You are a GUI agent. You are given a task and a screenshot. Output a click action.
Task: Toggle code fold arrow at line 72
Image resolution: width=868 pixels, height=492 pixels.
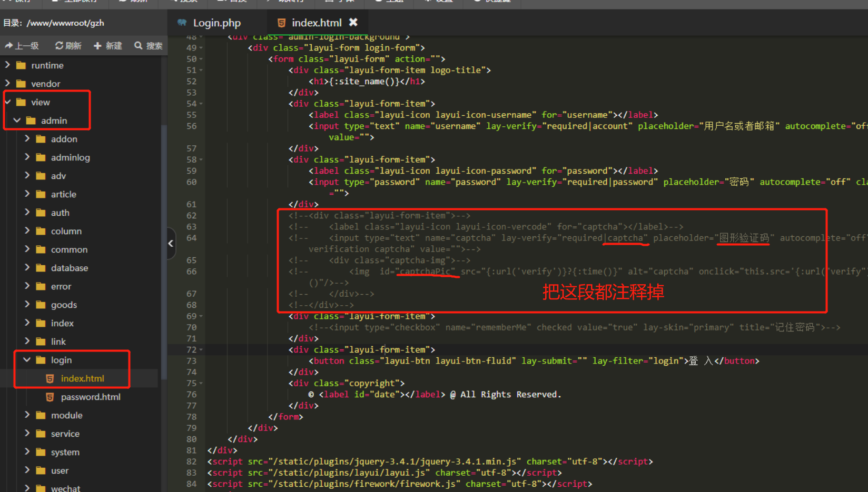[201, 350]
